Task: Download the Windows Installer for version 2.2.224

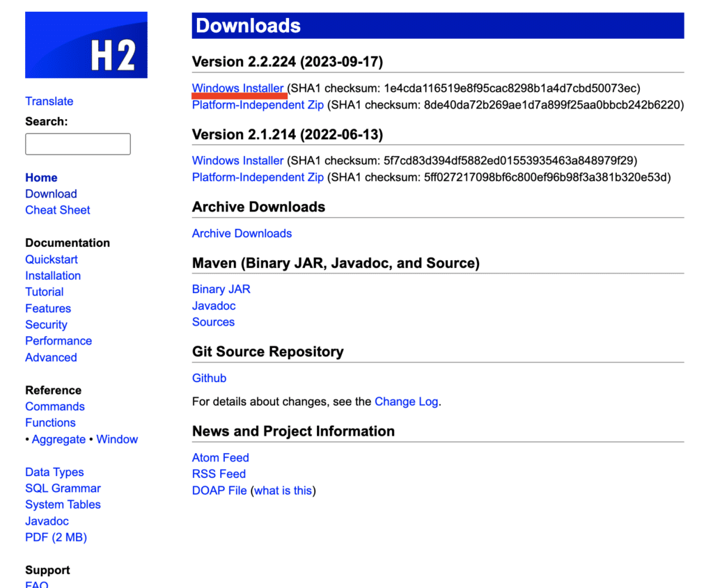Action: [237, 88]
